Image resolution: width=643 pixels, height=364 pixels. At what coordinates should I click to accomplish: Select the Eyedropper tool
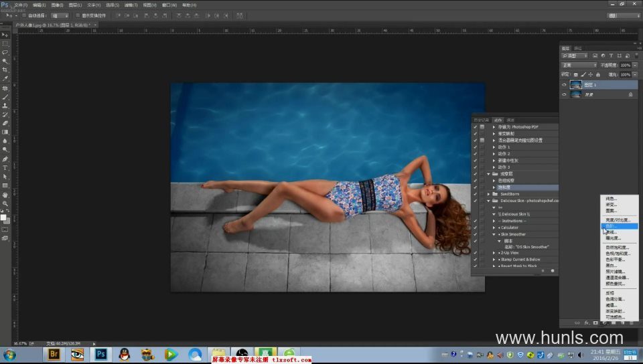[x=5, y=78]
